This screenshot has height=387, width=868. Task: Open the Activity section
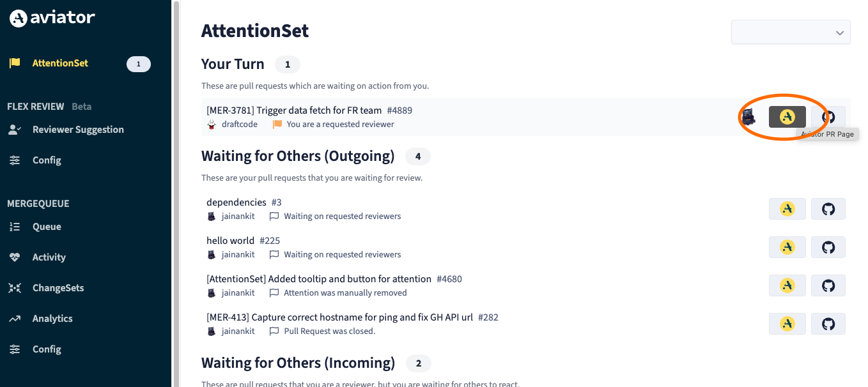pyautogui.click(x=49, y=257)
